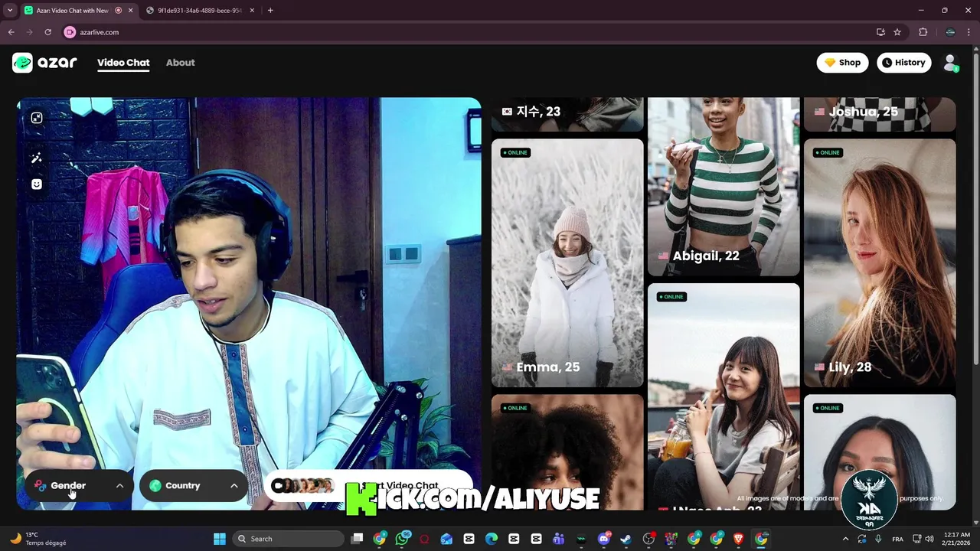The height and width of the screenshot is (551, 980).
Task: Select Abigail, 22 profile card
Action: pyautogui.click(x=724, y=187)
